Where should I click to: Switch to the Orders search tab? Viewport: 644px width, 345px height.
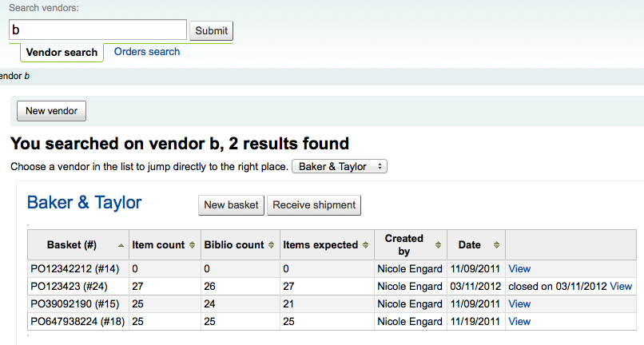pos(147,52)
